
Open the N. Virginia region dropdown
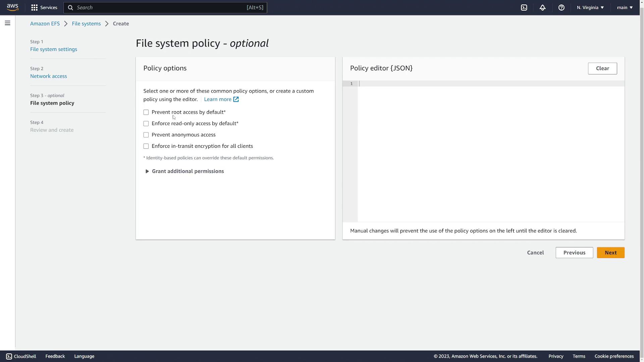click(x=590, y=7)
